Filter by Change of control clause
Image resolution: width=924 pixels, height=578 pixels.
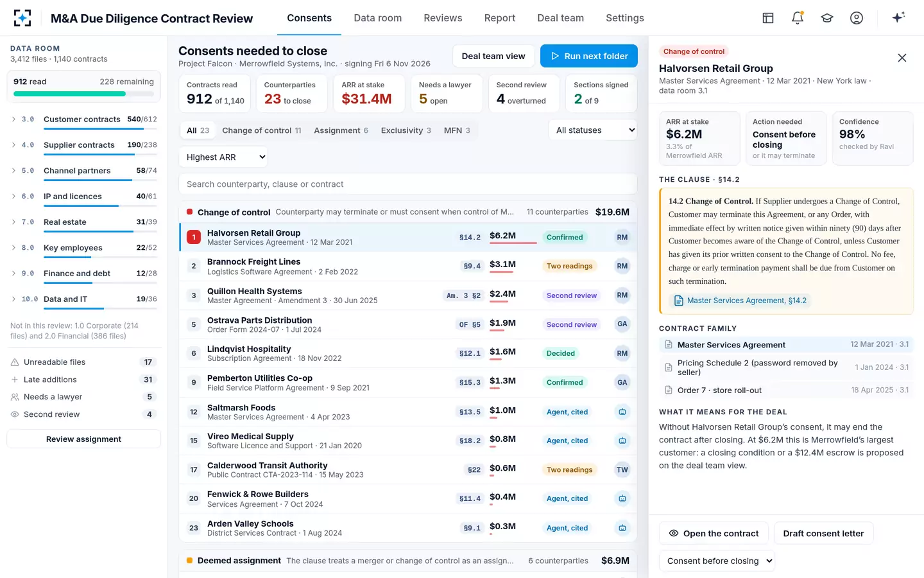262,130
